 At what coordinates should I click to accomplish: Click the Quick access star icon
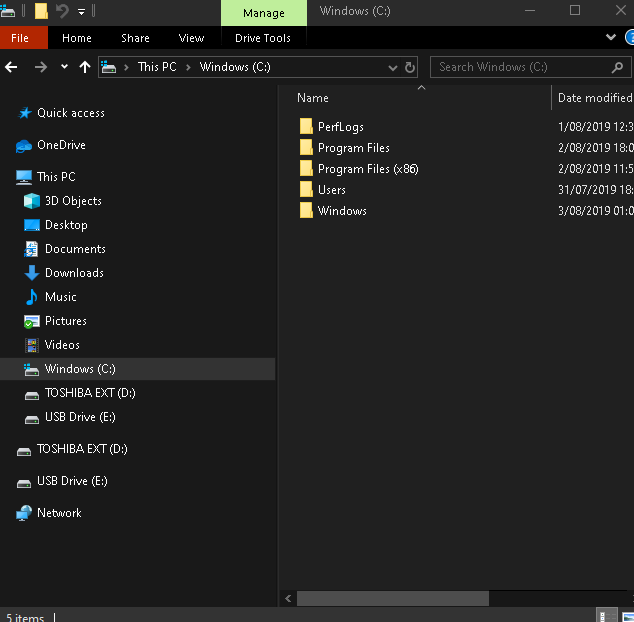[25, 113]
